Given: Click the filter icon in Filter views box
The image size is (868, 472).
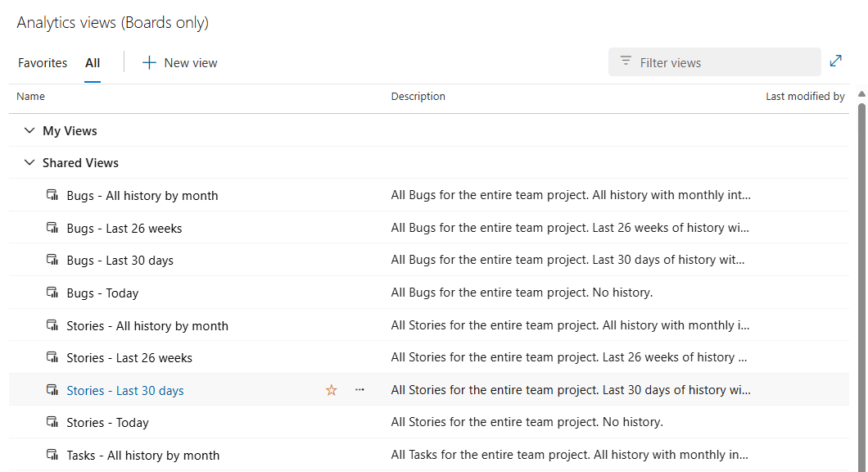Looking at the screenshot, I should (626, 61).
